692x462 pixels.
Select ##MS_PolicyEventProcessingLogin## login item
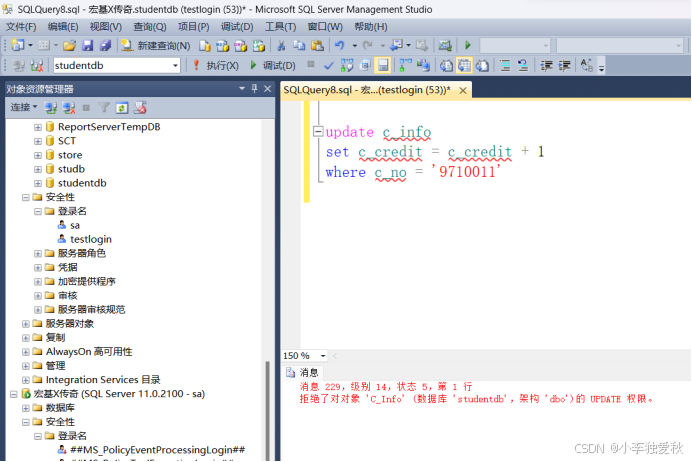157,450
